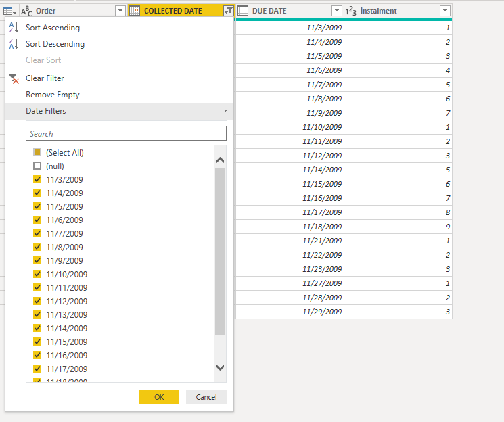Select instalment cell with value 4
504x422 pixels.
(x=398, y=70)
